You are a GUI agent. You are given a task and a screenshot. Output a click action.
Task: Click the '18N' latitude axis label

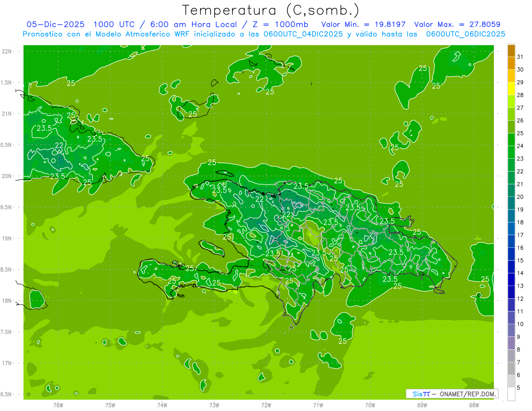pos(7,301)
